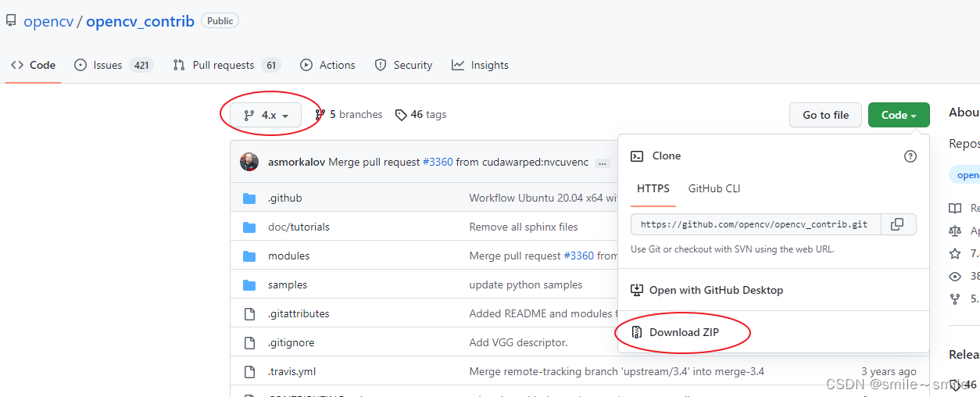Image resolution: width=980 pixels, height=397 pixels.
Task: Open the .gitattributes file
Action: [299, 314]
